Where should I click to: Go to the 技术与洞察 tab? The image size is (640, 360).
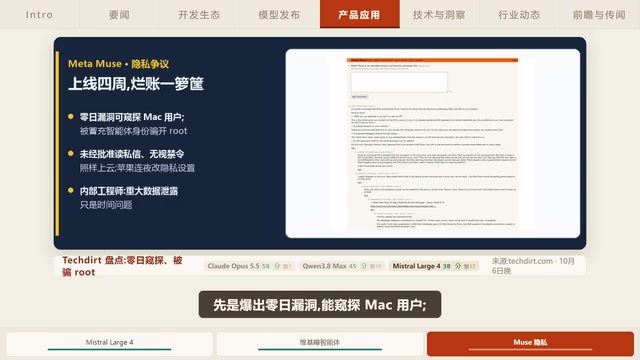pyautogui.click(x=439, y=14)
